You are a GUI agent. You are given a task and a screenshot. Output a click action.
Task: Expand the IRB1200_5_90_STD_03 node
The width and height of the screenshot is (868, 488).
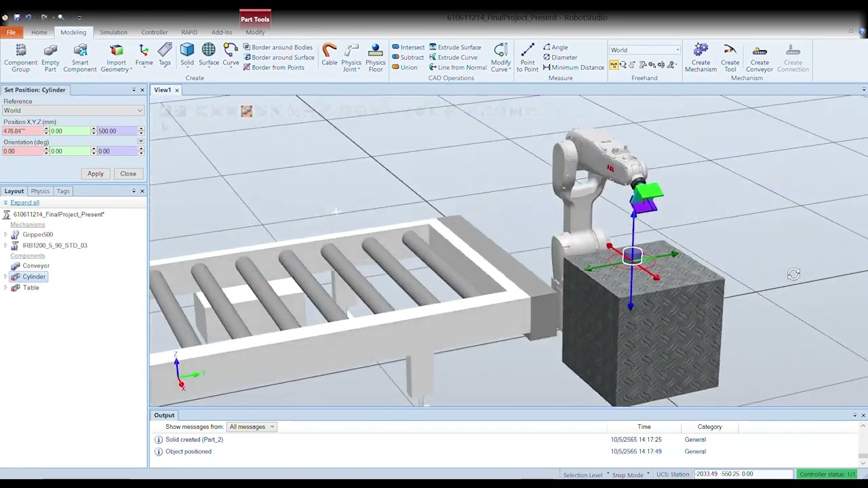[x=6, y=245]
